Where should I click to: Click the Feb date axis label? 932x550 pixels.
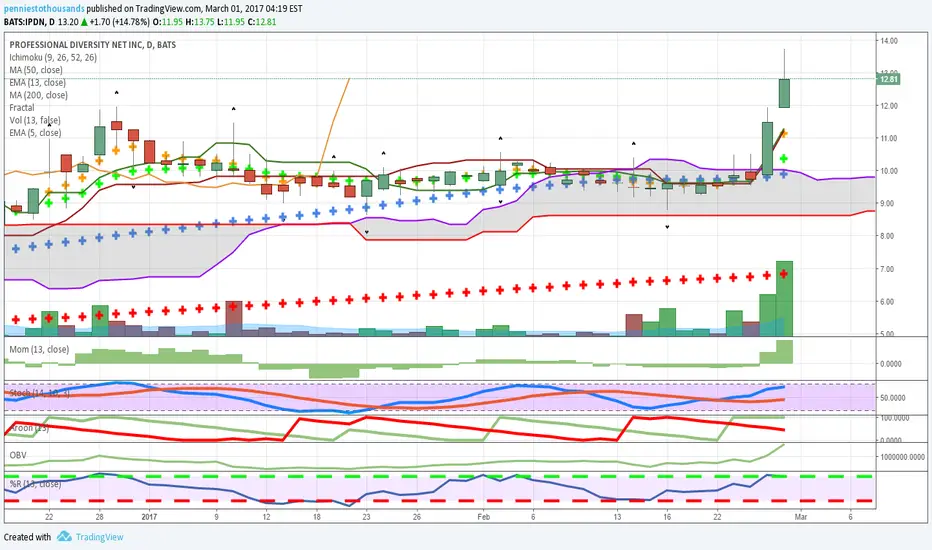[483, 517]
